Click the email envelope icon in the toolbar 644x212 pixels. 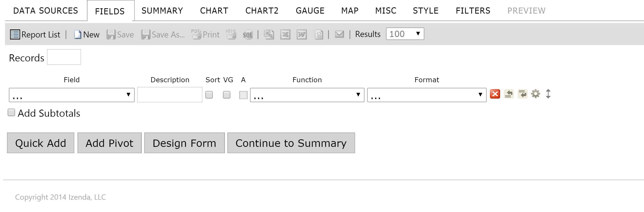pos(339,34)
